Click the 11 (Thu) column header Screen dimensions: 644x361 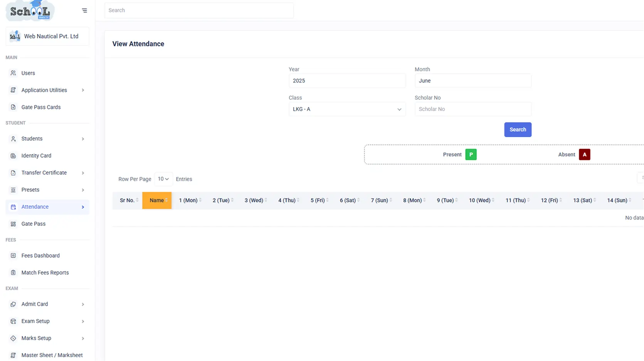coord(518,200)
